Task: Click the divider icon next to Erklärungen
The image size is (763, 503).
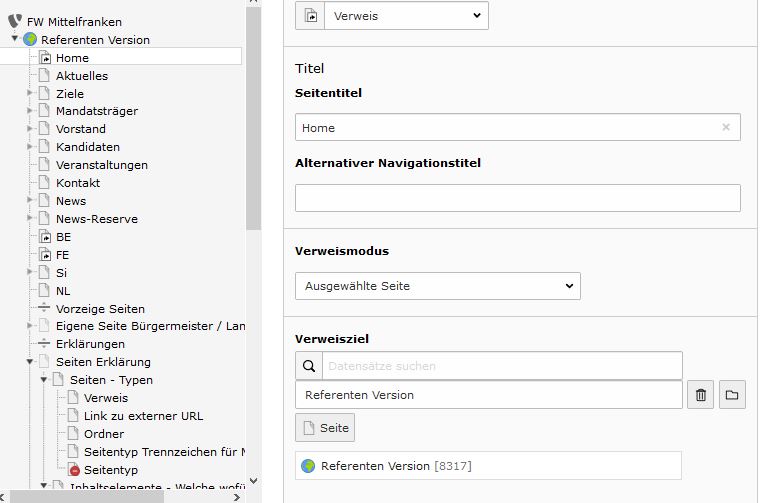Action: click(x=44, y=343)
